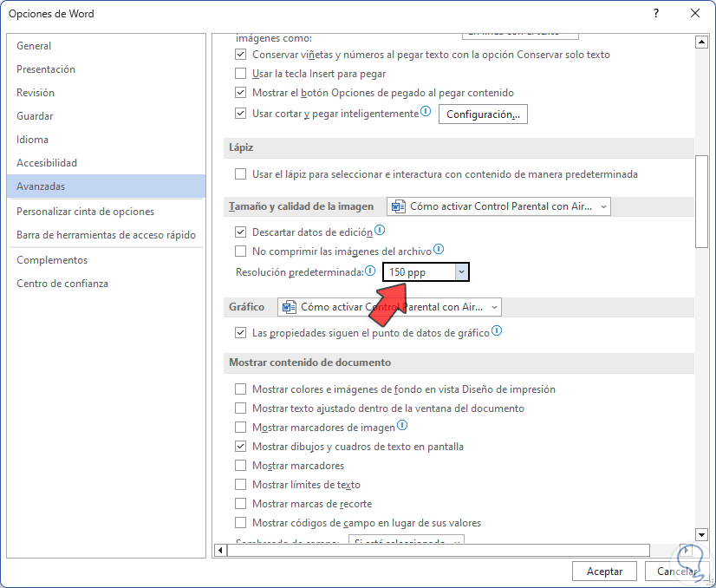The width and height of the screenshot is (716, 588).
Task: Close the Opciones de Word dialog
Action: pos(695,13)
